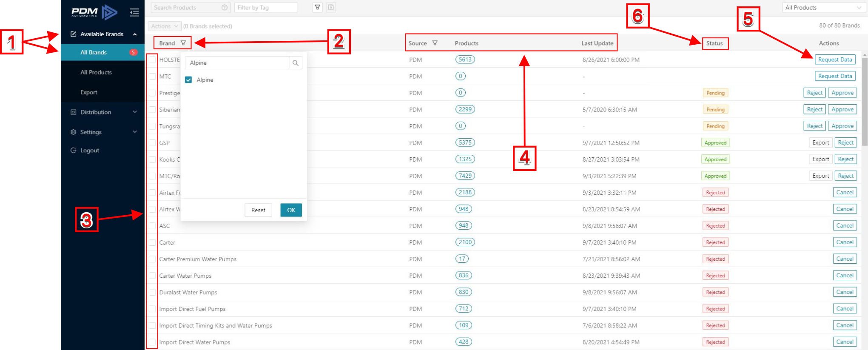The height and width of the screenshot is (350, 868).
Task: Collapse the sidebar with the menu-fold icon
Action: click(x=134, y=12)
